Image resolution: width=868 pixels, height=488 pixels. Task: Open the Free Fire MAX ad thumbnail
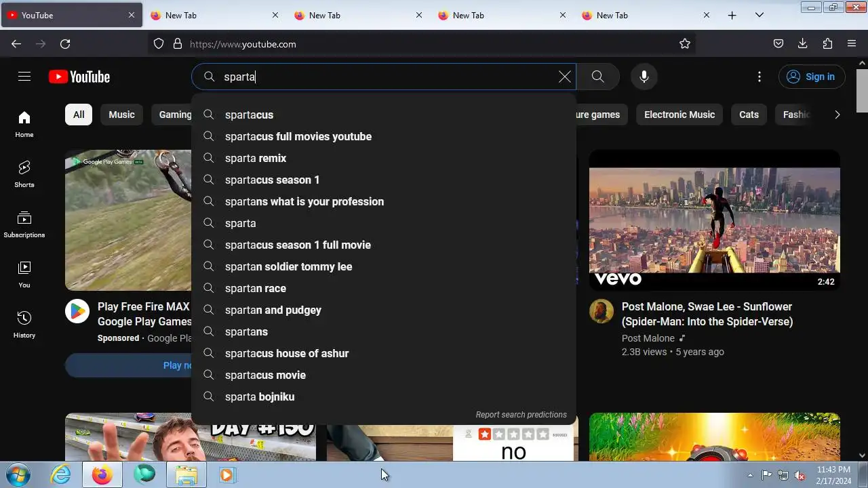click(x=128, y=220)
